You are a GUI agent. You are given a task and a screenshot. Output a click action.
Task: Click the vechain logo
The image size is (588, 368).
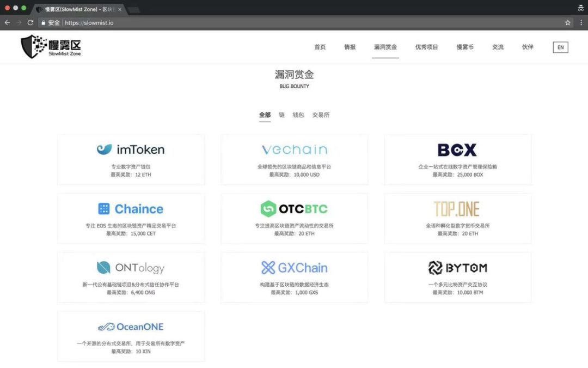pyautogui.click(x=295, y=149)
